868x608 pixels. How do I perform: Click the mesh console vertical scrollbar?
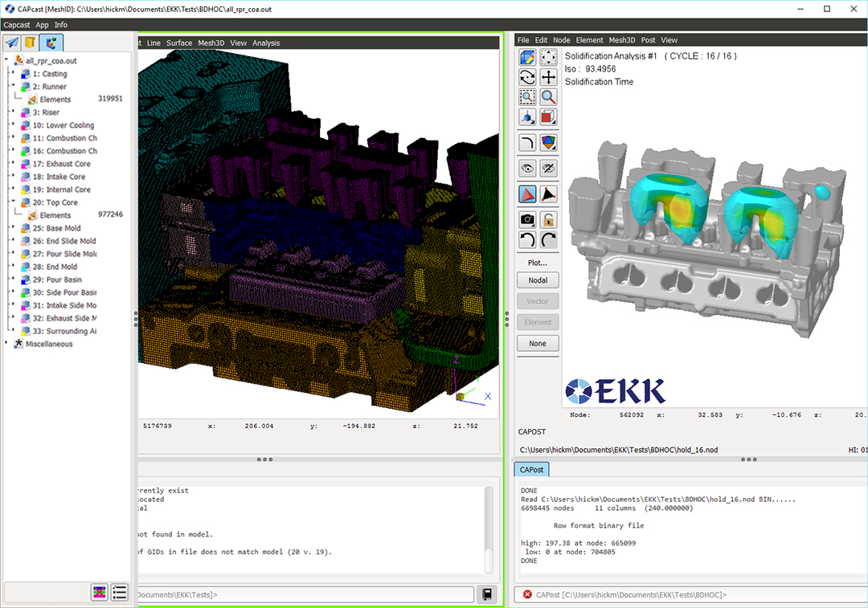(489, 529)
